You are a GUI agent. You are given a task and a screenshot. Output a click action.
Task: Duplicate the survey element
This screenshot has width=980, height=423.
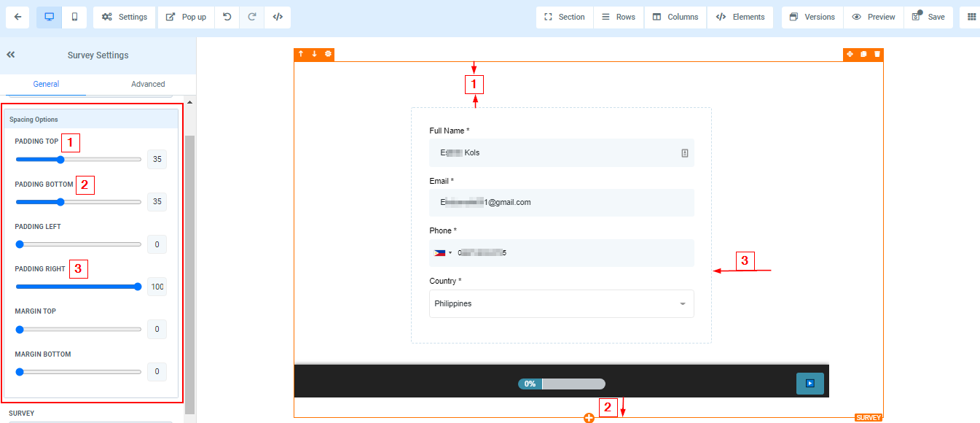click(863, 54)
